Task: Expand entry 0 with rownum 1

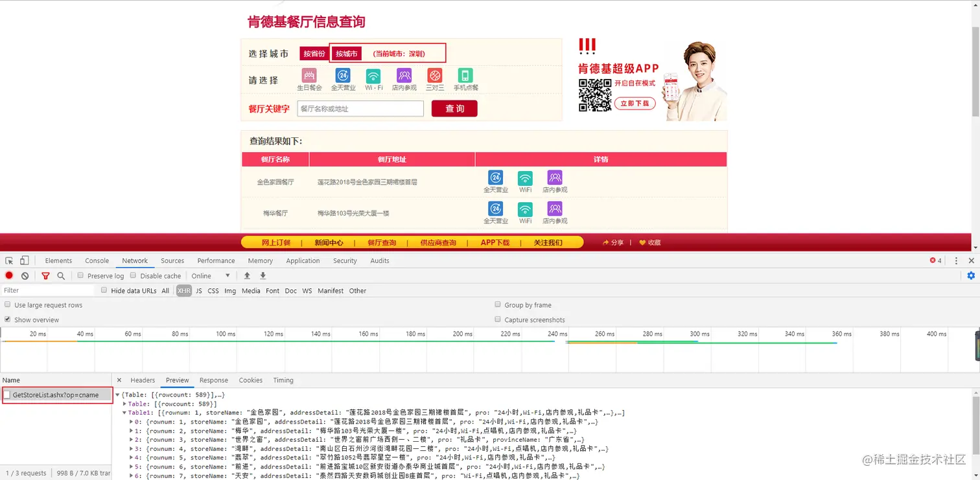Action: click(132, 422)
